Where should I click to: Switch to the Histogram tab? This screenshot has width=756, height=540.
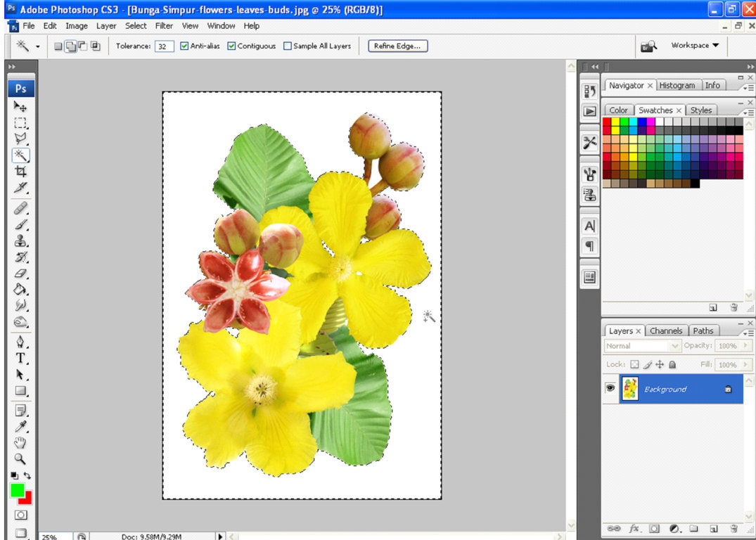click(x=677, y=85)
